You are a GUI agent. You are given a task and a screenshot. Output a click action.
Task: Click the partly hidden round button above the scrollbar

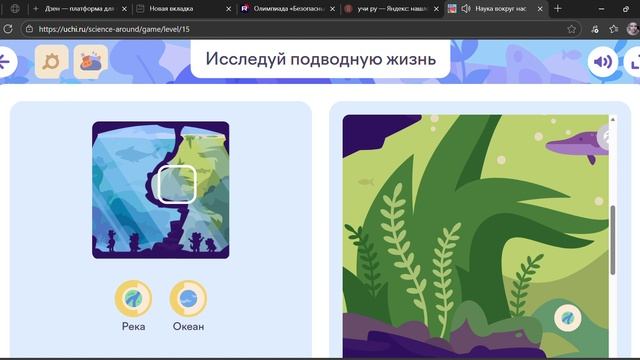[x=603, y=138]
